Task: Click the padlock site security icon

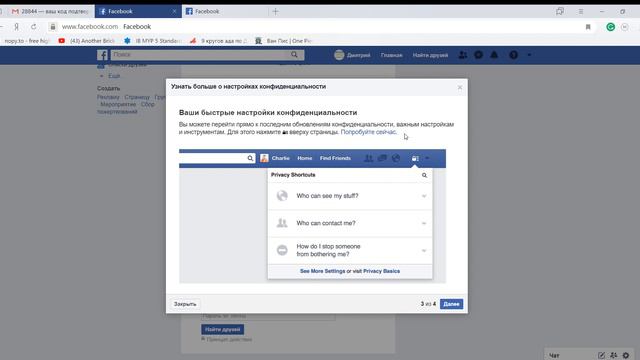Action: tap(53, 27)
